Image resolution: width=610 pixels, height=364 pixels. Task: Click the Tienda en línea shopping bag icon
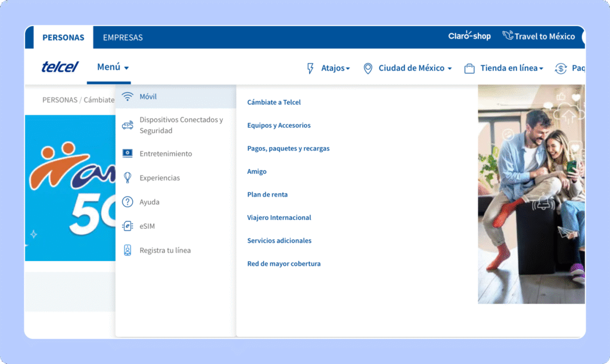point(469,68)
